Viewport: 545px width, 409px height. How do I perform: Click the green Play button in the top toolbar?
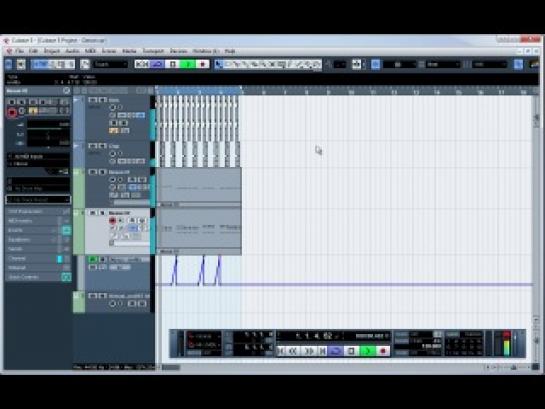[x=187, y=64]
